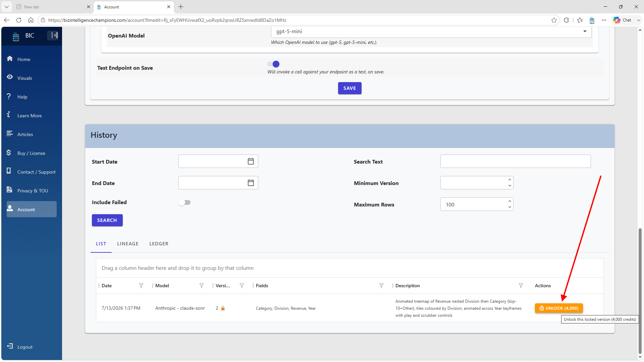Click Date column header
The height and width of the screenshot is (362, 644).
[107, 286]
